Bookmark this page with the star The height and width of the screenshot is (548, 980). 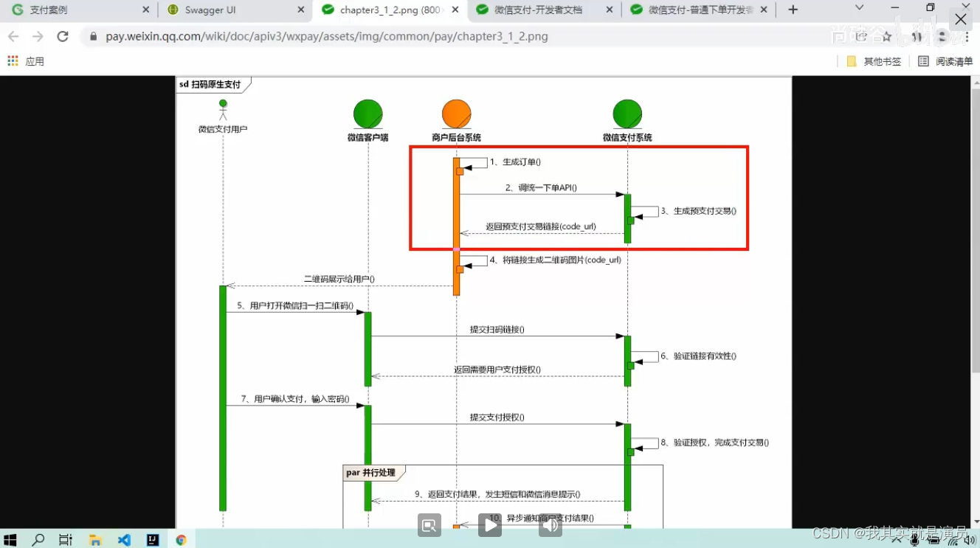pos(887,36)
